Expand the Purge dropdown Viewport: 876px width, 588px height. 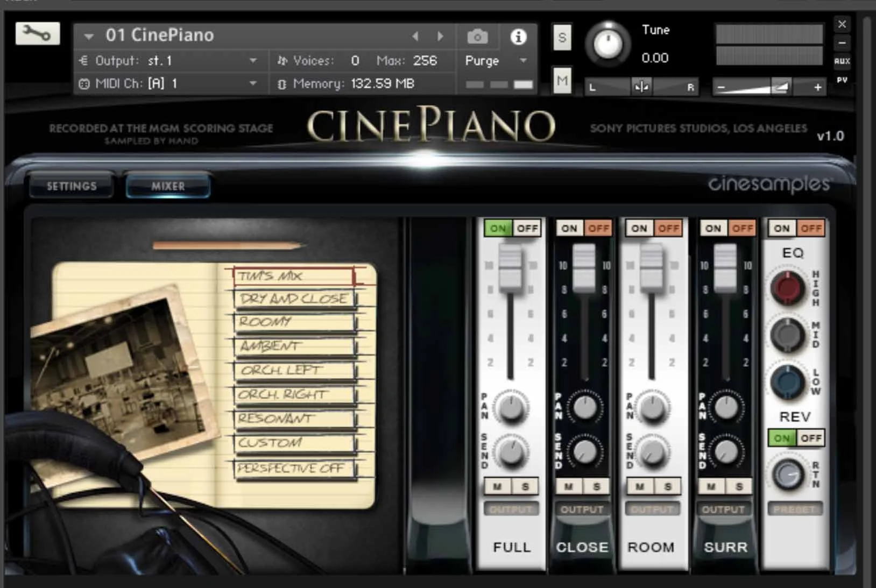[x=523, y=61]
